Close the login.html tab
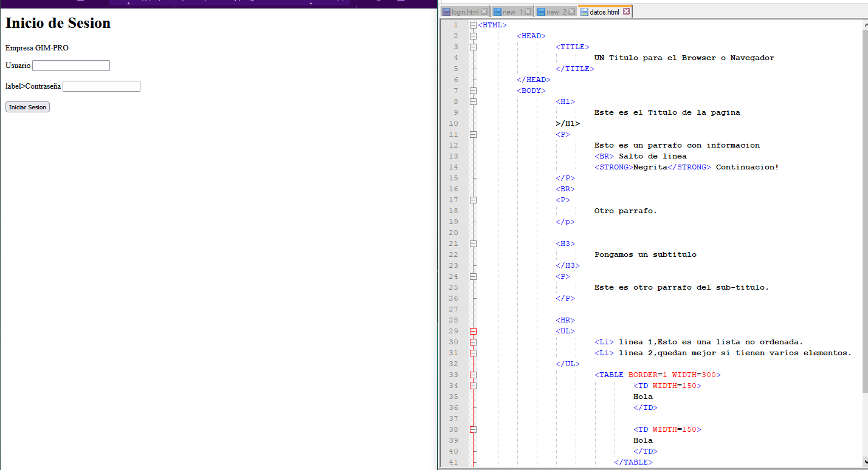 coord(484,12)
